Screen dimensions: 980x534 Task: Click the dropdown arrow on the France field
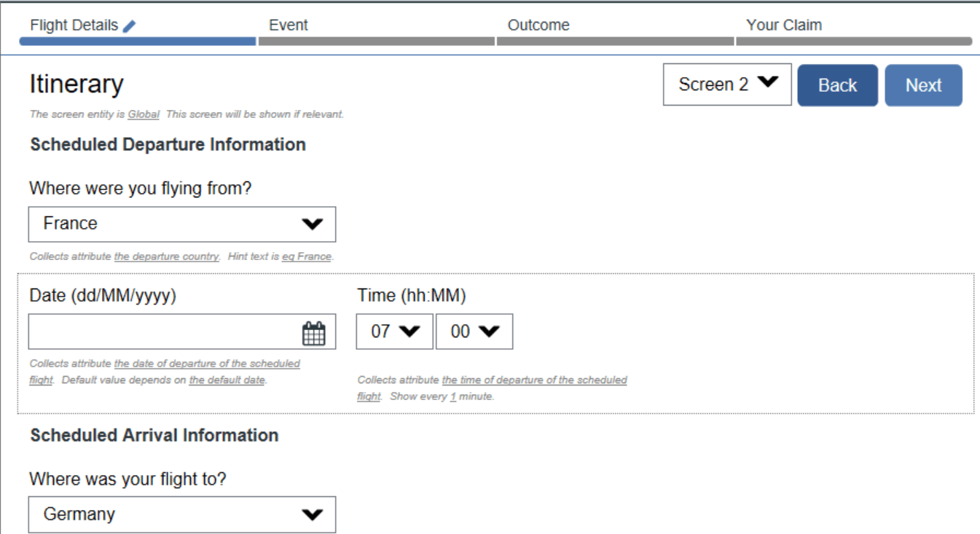pos(313,224)
